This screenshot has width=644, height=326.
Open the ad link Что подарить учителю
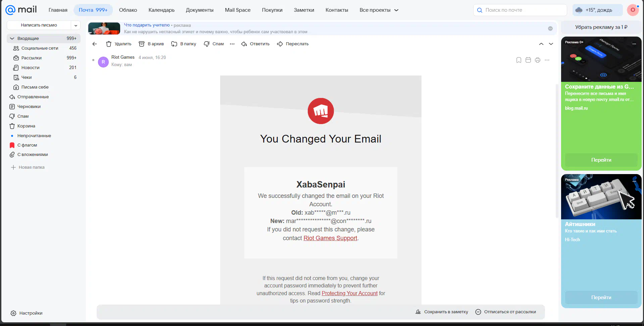point(147,25)
